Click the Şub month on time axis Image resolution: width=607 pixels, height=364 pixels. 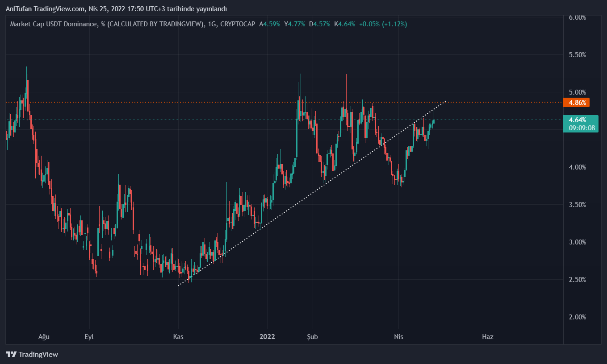[313, 337]
